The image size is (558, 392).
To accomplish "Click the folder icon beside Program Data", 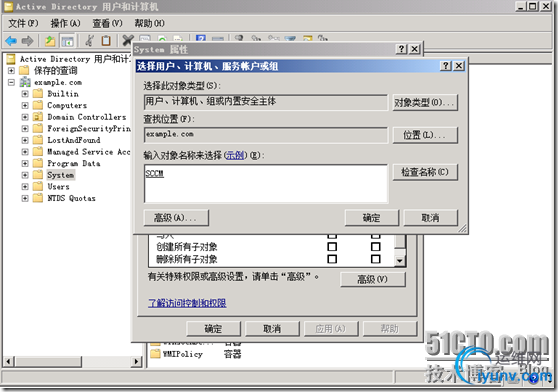I will point(38,163).
